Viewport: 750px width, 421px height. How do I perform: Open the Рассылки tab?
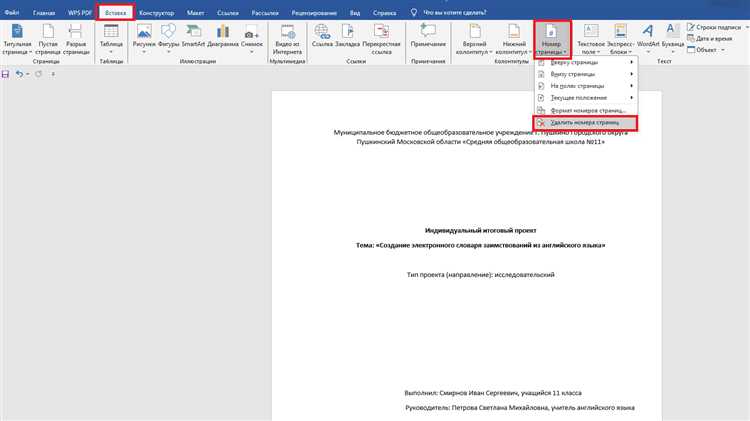tap(265, 12)
